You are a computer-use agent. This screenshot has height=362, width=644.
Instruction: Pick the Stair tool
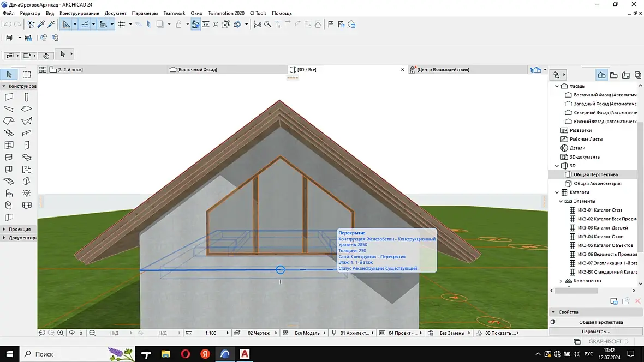click(x=9, y=133)
